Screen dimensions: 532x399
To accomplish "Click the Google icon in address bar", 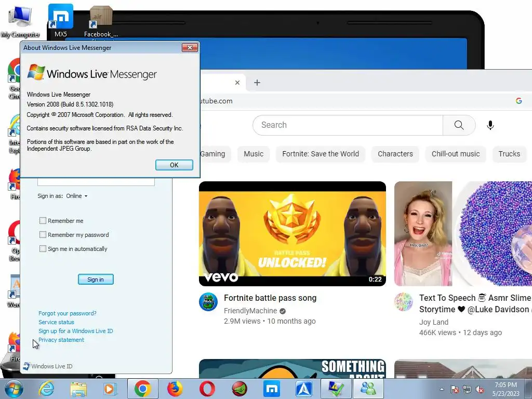I will tap(519, 101).
